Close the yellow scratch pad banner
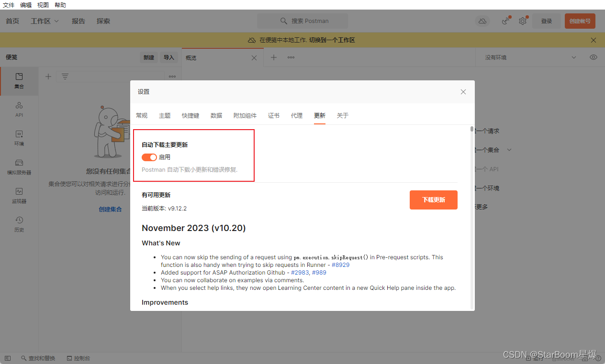The height and width of the screenshot is (364, 605). pos(594,40)
